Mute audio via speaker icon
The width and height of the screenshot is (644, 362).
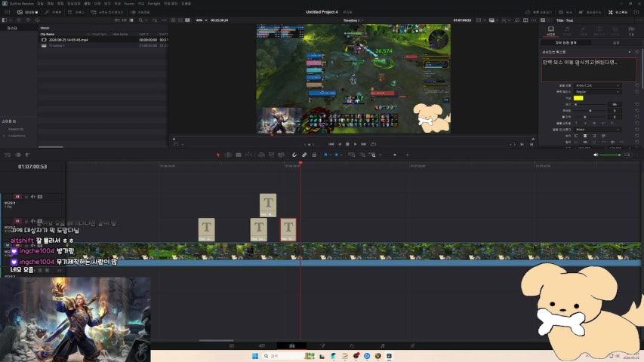596,155
